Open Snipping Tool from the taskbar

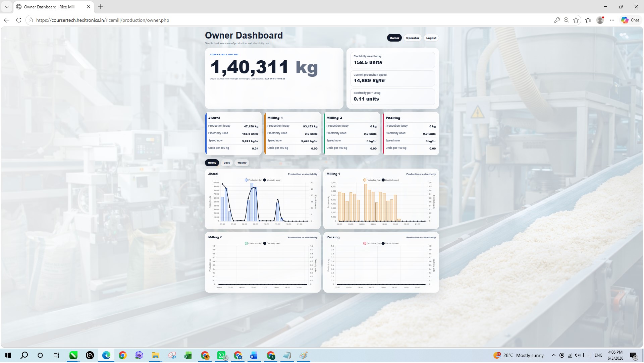click(172, 356)
